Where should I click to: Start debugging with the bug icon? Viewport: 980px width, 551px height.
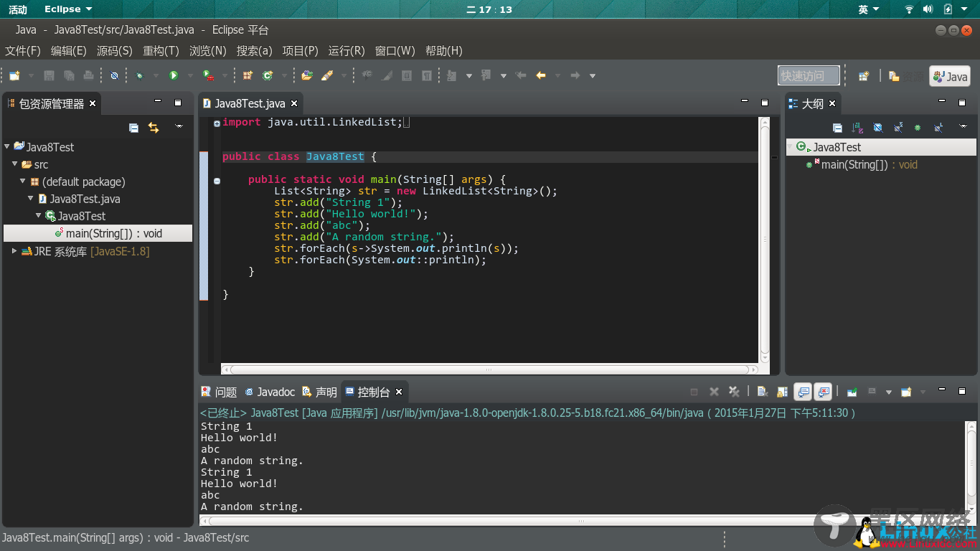[140, 75]
